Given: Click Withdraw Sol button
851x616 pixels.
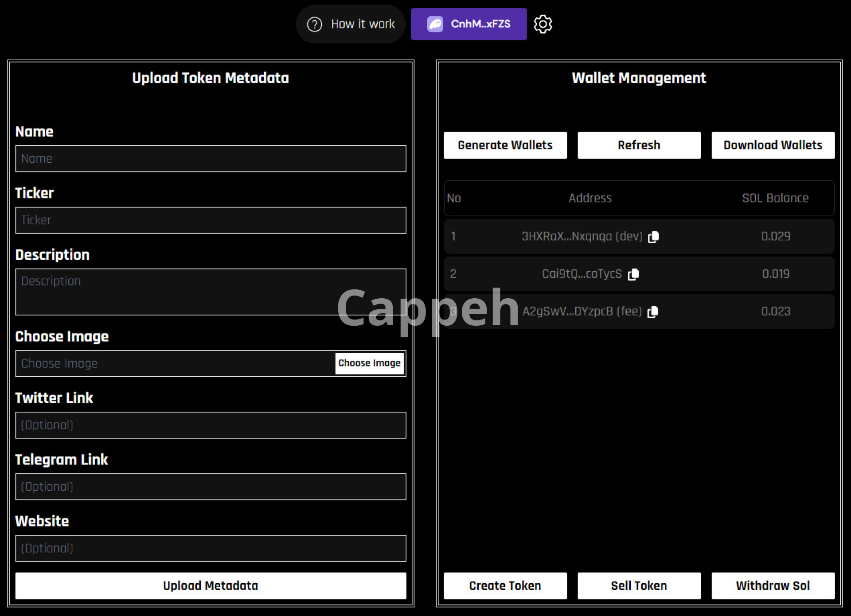Looking at the screenshot, I should (773, 585).
